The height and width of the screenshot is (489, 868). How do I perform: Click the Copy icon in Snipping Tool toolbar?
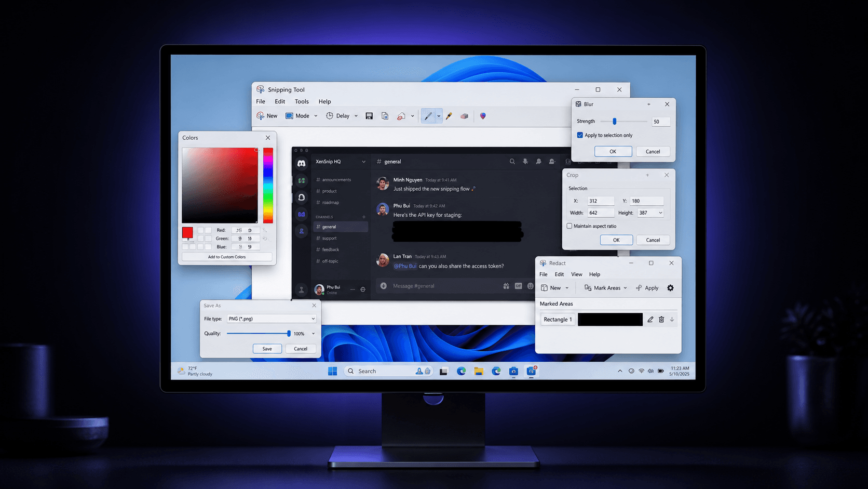[385, 116]
